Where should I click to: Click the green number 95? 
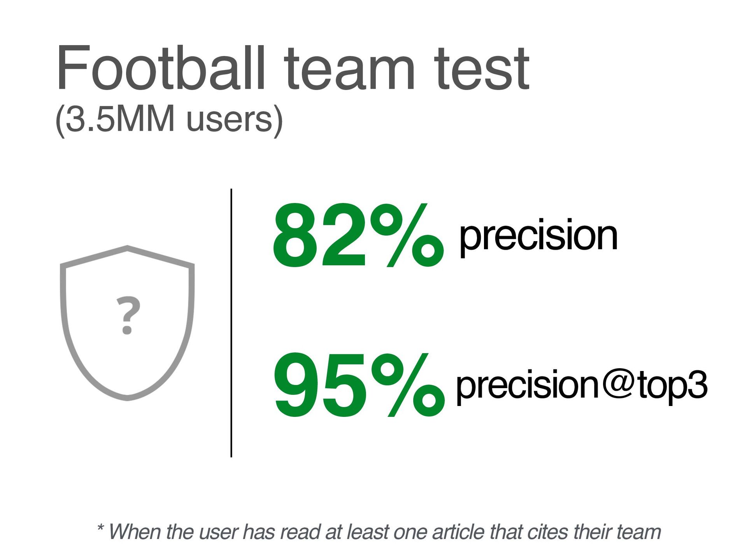click(320, 385)
